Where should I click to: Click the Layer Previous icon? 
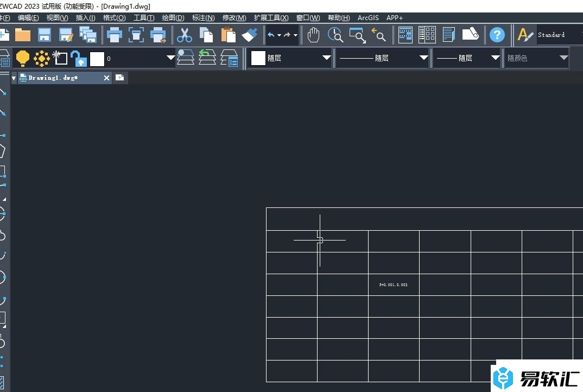tap(207, 58)
